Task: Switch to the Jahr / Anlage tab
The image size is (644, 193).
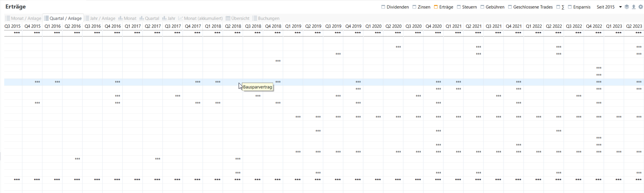Action: click(100, 18)
